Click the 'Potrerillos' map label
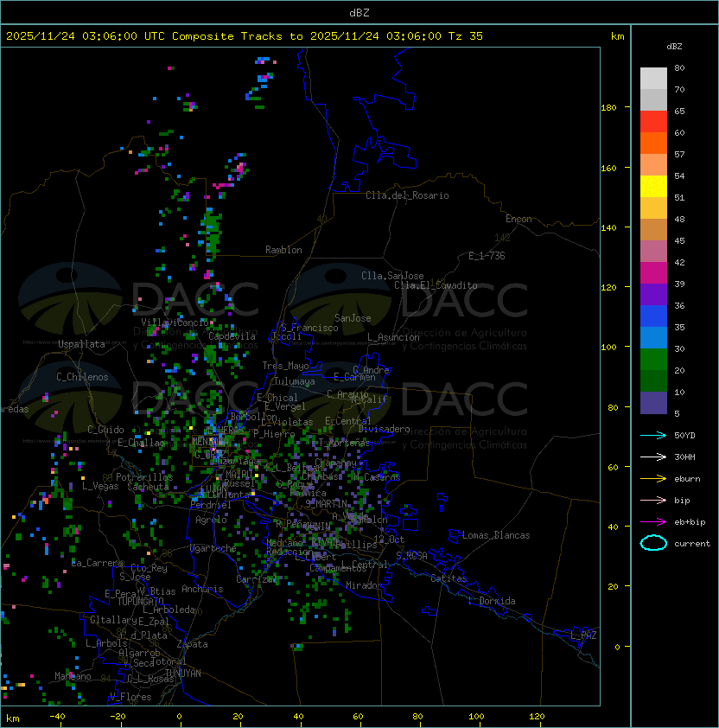 tap(144, 477)
